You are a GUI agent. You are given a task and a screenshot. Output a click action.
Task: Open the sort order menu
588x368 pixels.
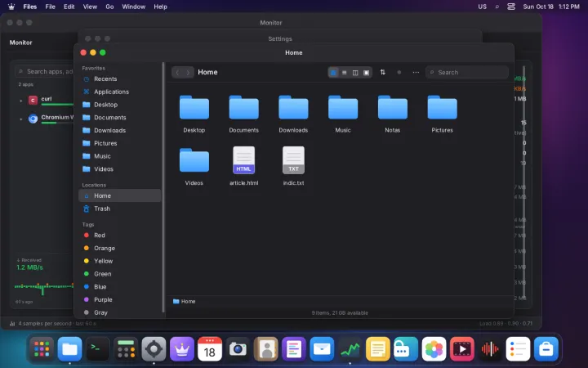pyautogui.click(x=382, y=72)
